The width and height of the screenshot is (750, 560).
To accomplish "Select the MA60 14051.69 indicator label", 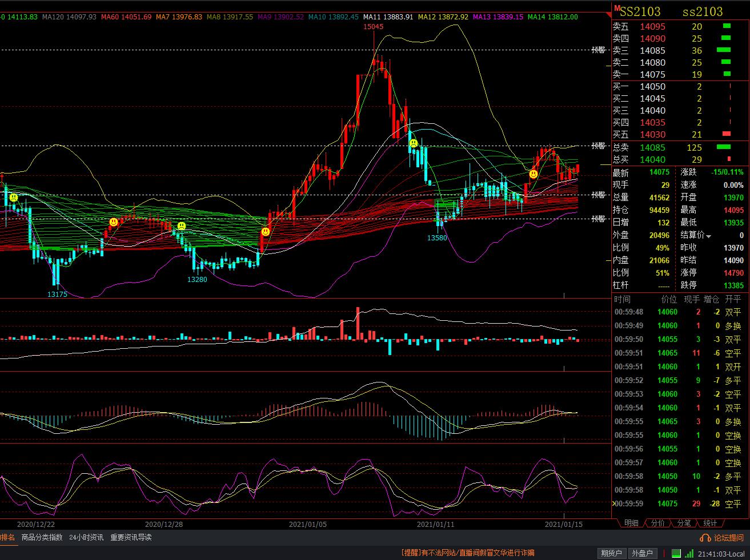I will pyautogui.click(x=126, y=17).
